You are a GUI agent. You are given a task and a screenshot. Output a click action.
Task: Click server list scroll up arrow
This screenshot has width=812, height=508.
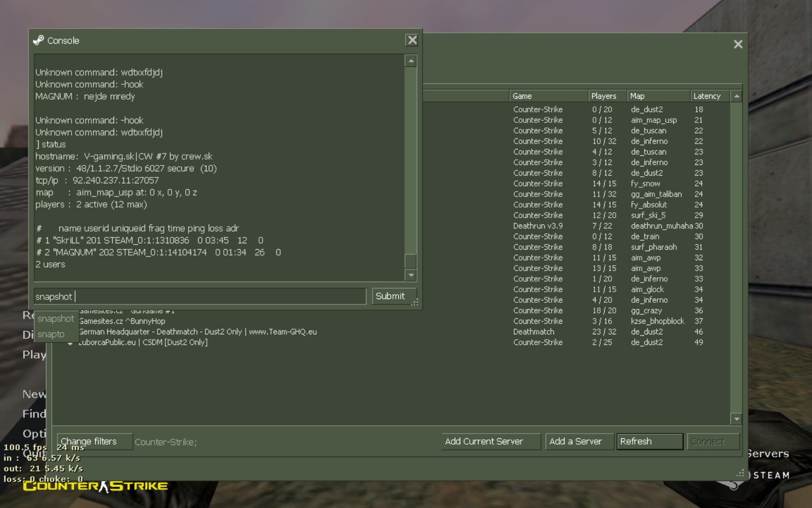point(736,96)
